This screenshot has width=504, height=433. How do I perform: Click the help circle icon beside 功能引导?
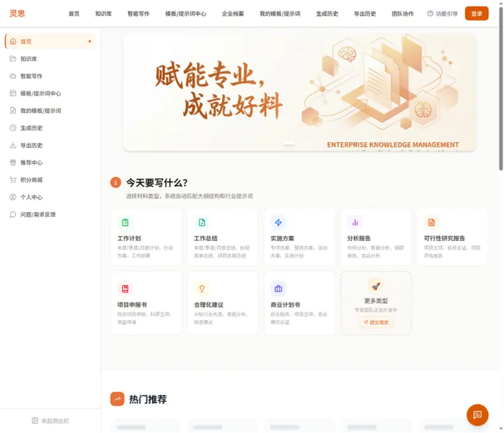point(430,13)
